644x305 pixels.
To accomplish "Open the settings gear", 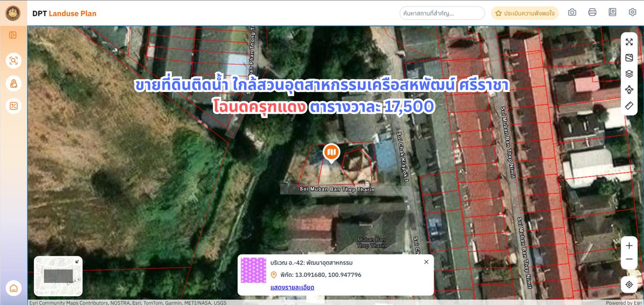I will coord(633,12).
